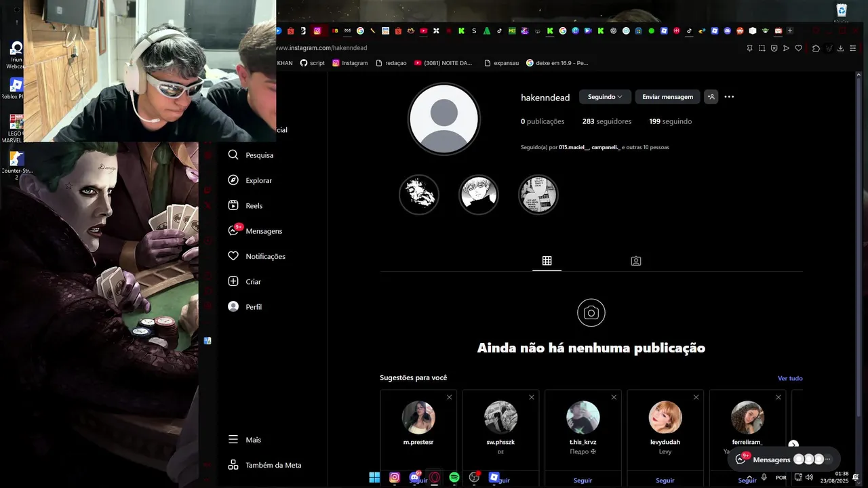Viewport: 868px width, 488px height.
Task: Open the third story highlight circle
Action: click(538, 195)
